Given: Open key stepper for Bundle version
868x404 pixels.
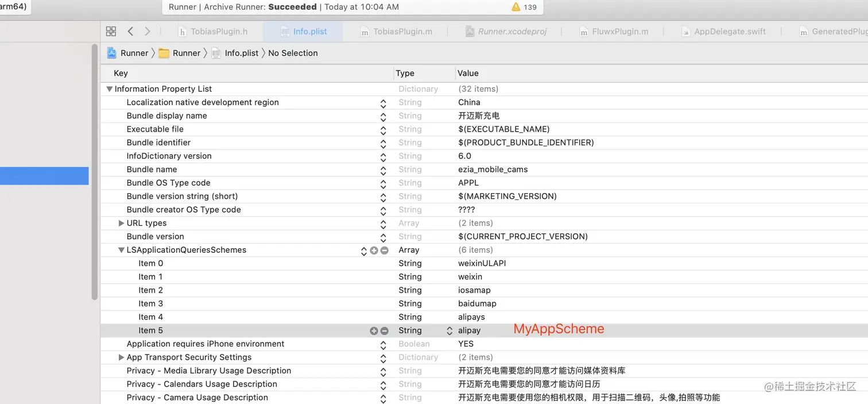Looking at the screenshot, I should [383, 237].
